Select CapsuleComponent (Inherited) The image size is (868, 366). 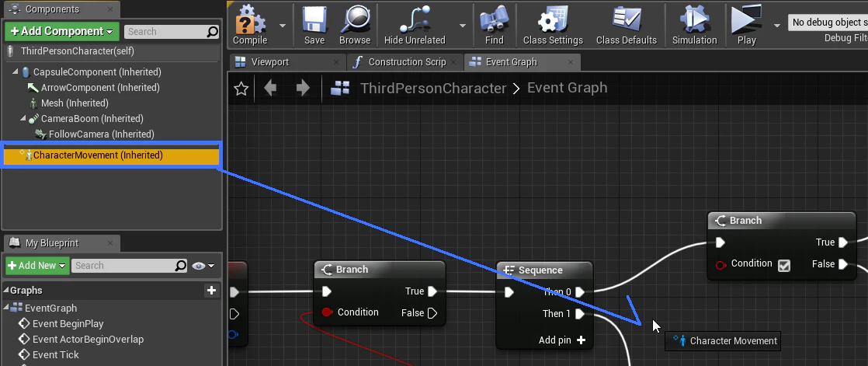[97, 72]
